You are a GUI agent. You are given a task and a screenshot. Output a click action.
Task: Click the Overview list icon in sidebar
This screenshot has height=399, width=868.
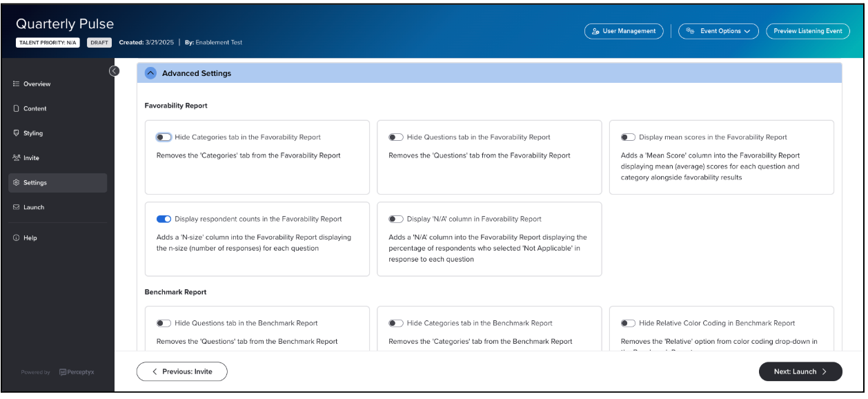coord(16,84)
